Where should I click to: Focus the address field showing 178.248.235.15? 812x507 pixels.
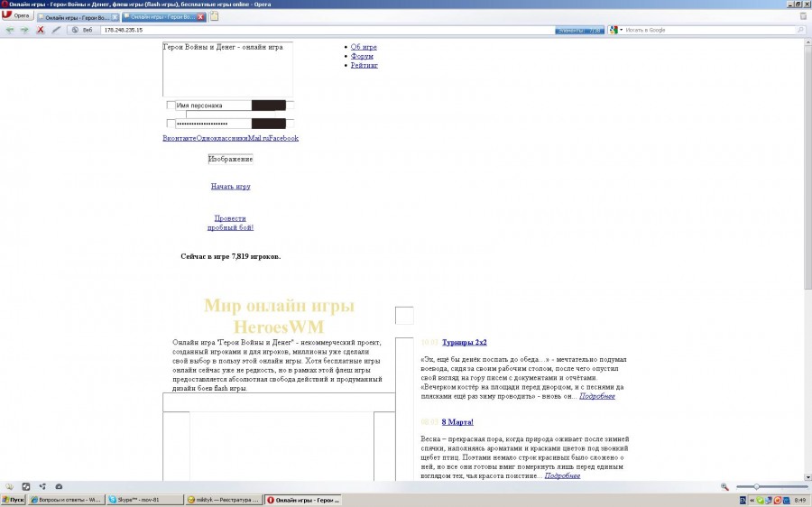(x=327, y=30)
